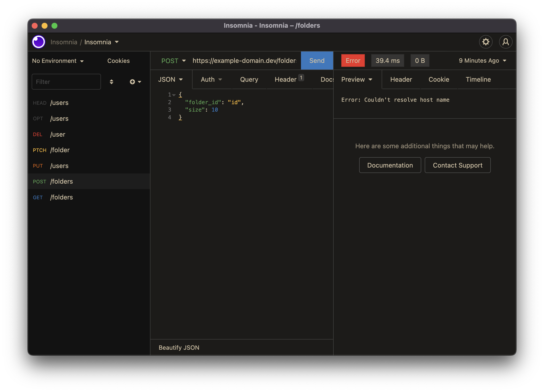Open the 9 Minutes Ago history dropdown
This screenshot has height=392, width=544.
(482, 61)
